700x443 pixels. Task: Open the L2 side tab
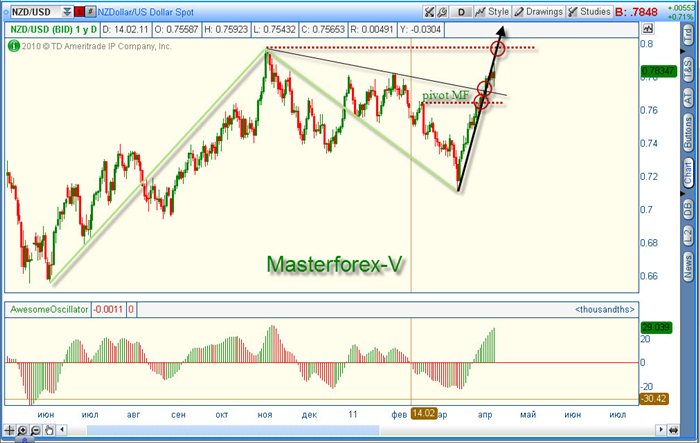(x=688, y=236)
